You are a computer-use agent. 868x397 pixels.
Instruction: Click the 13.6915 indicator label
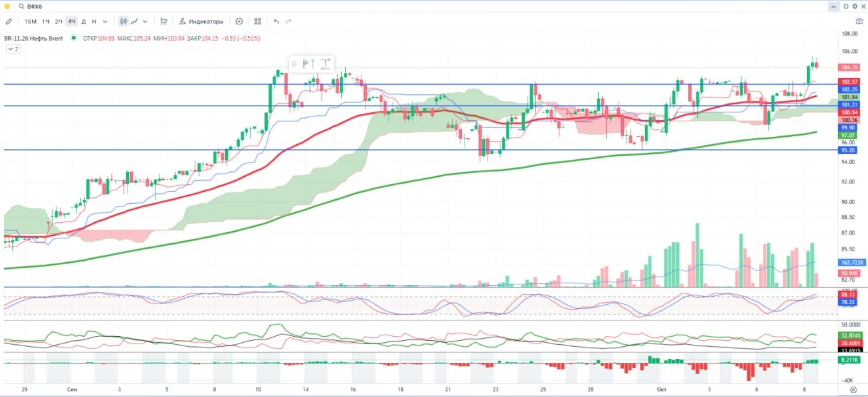tap(850, 350)
